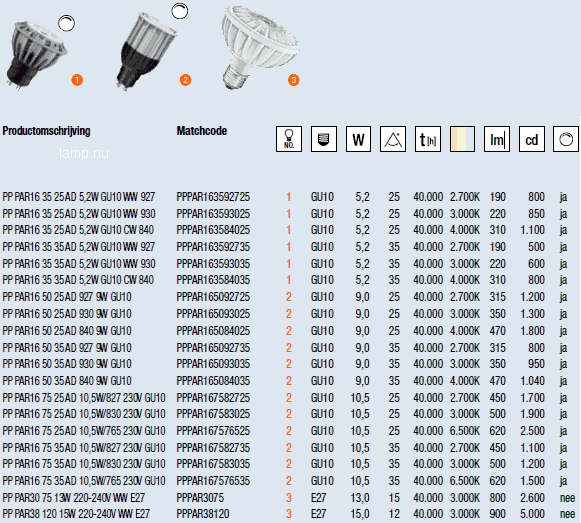Click the Matchcode column header
The height and width of the screenshot is (523, 581).
point(202,131)
